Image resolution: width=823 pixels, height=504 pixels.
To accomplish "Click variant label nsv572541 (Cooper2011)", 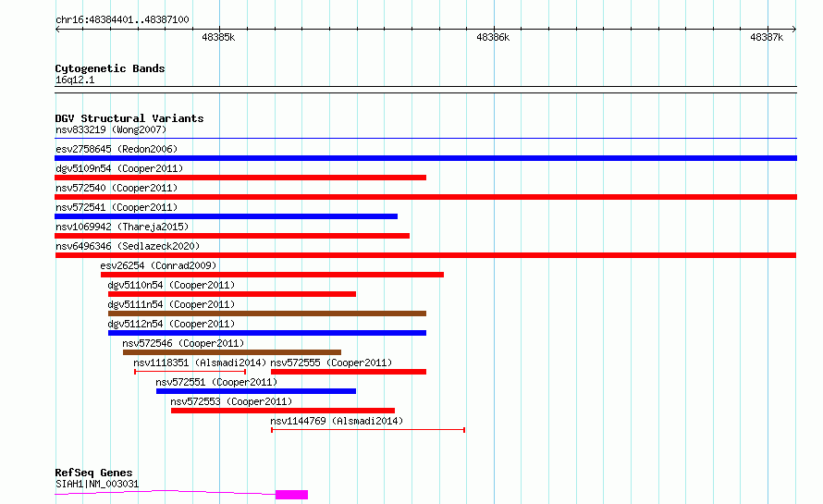I will (x=117, y=207).
